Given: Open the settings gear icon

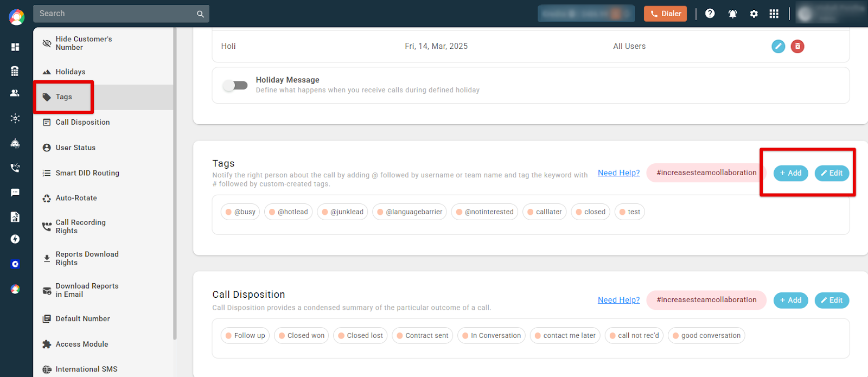Looking at the screenshot, I should click(x=754, y=14).
